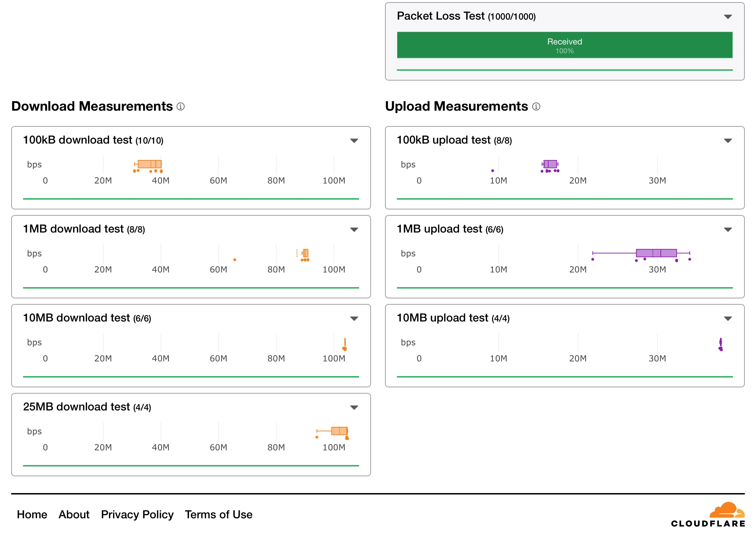Expand the 25MB download test arrow

pos(354,408)
